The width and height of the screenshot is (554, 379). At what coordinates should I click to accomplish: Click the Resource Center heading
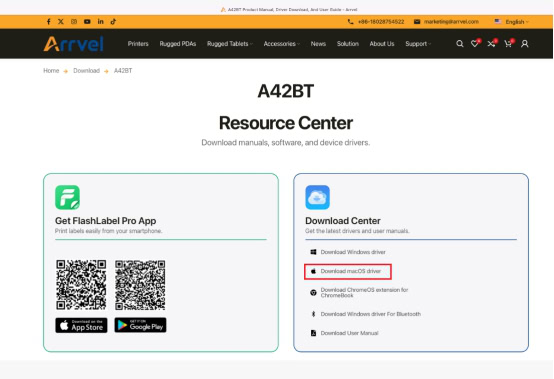pos(286,123)
